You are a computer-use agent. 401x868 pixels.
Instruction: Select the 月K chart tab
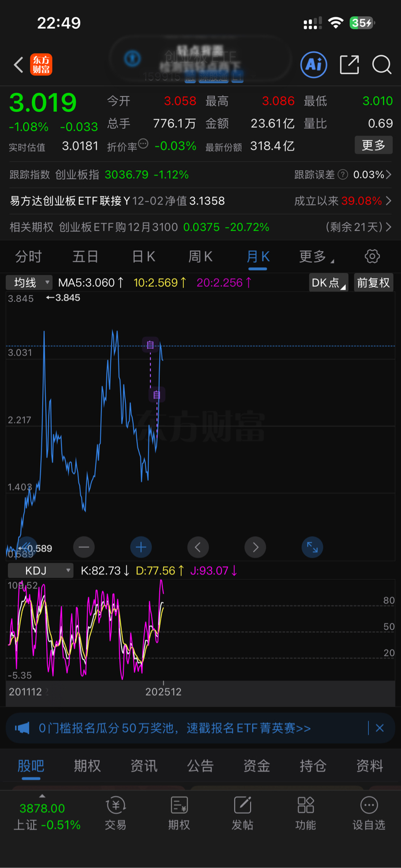(258, 256)
